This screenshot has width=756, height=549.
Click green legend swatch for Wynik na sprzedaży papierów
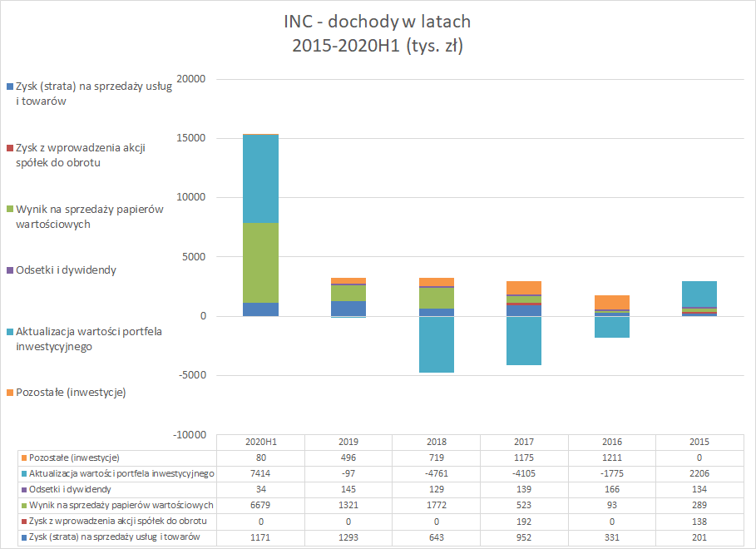10,210
